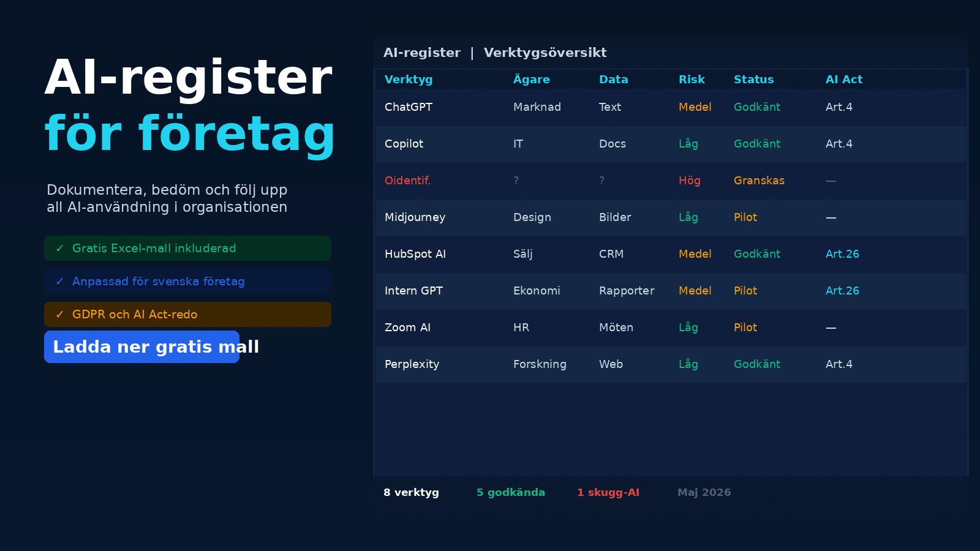Screen dimensions: 980x551
Task: Select the Zoom AI row name
Action: (x=407, y=328)
